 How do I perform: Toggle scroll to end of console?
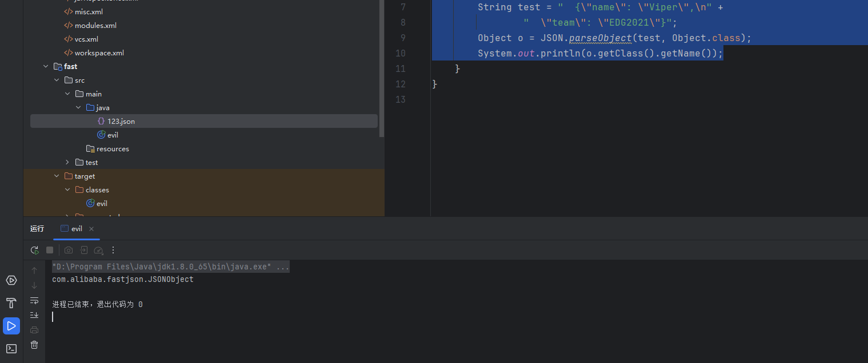34,315
